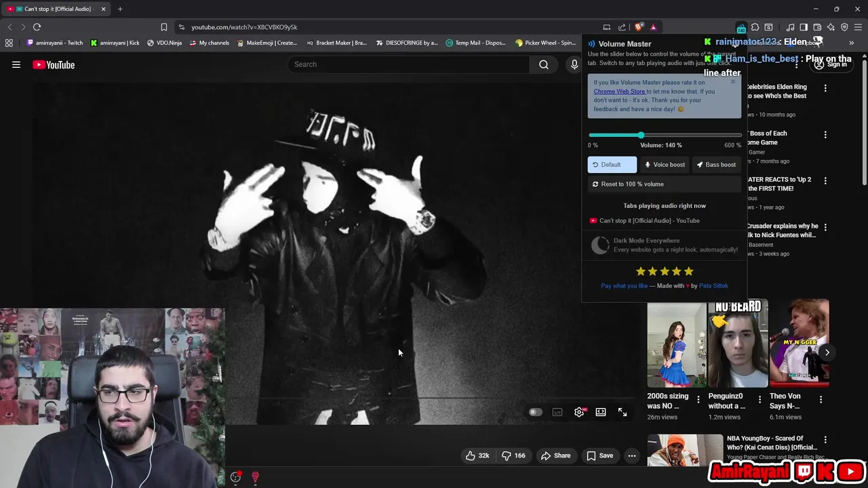Click the browser address bar URL

pos(244,27)
